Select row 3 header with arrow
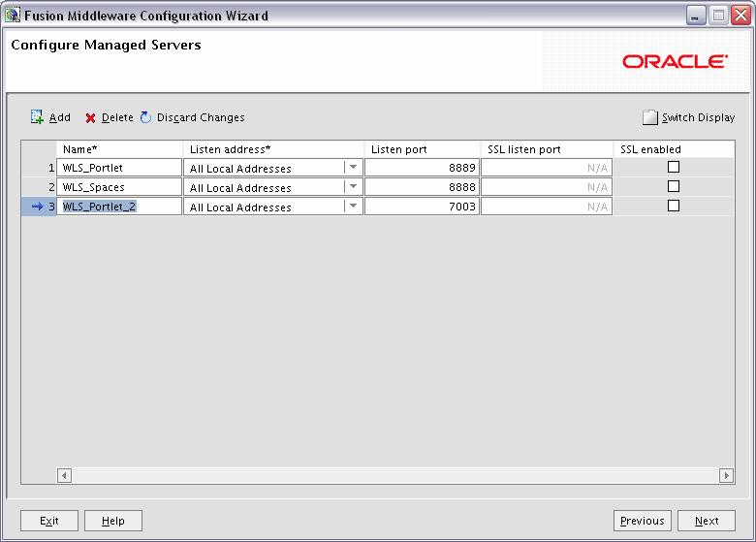This screenshot has width=756, height=542. point(39,207)
